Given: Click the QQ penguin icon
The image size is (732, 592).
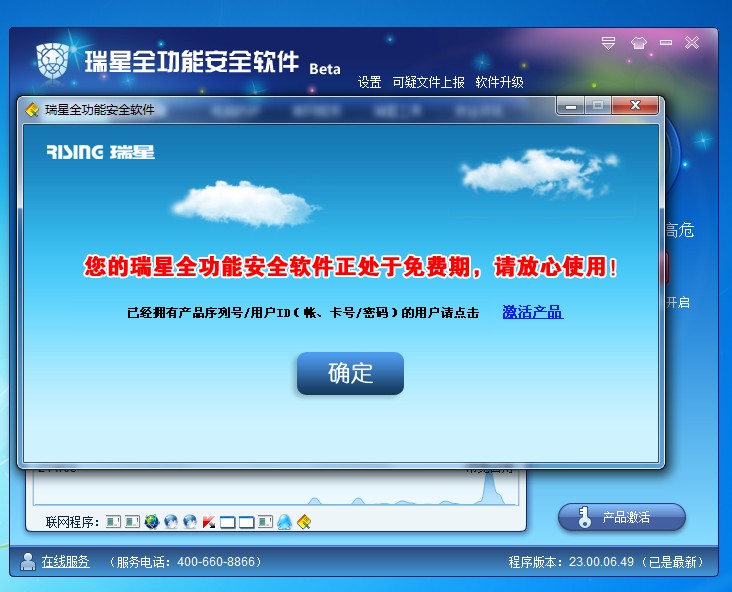Looking at the screenshot, I should click(x=284, y=522).
